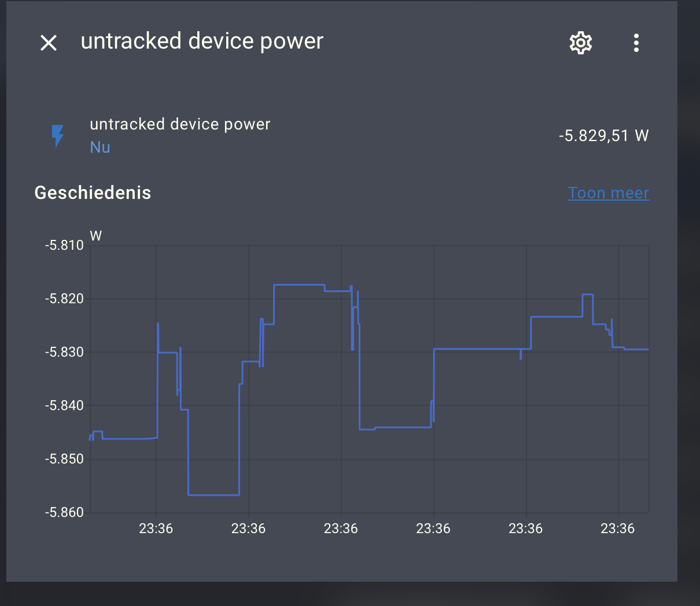Click the entity name beside the lightning icon
The height and width of the screenshot is (606, 700).
[x=180, y=124]
